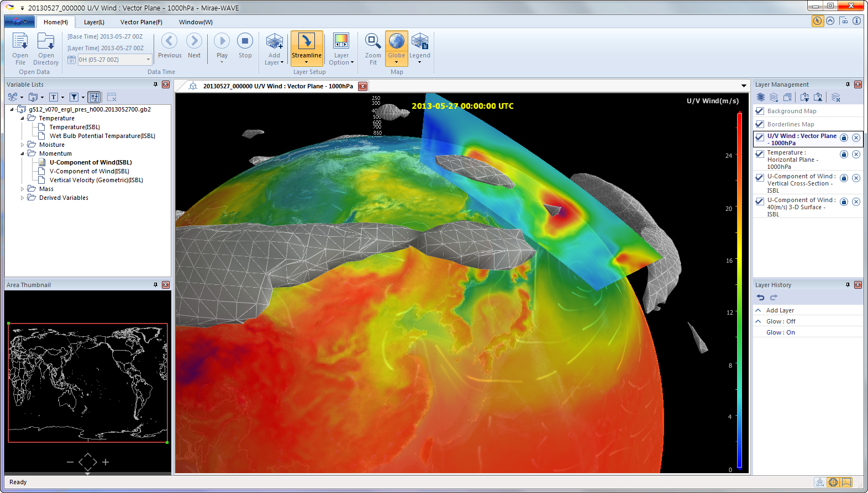Remove the Temperature Horizontal Plane layer
This screenshot has width=868, height=493.
pyautogui.click(x=856, y=154)
